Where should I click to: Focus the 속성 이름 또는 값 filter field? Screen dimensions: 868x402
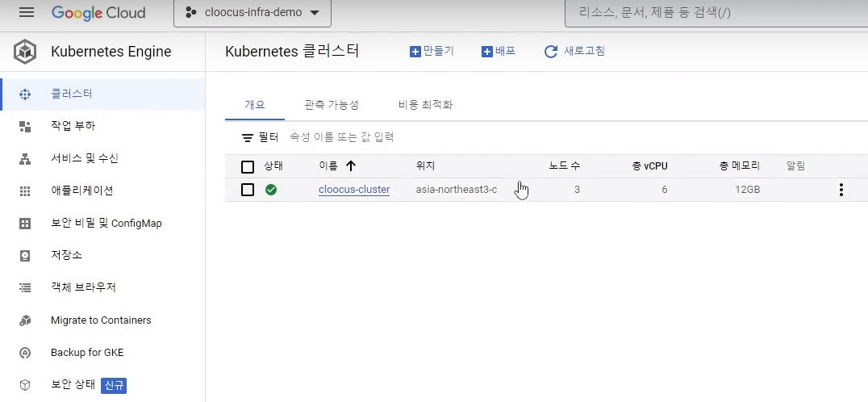point(341,137)
